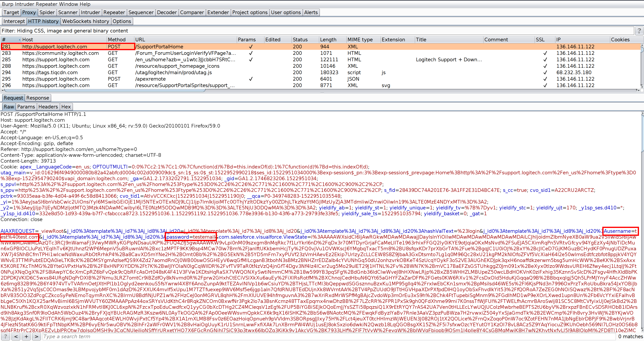This screenshot has width=644, height=341.
Task: Click the ">" next match arrow icon
Action: 36,337
